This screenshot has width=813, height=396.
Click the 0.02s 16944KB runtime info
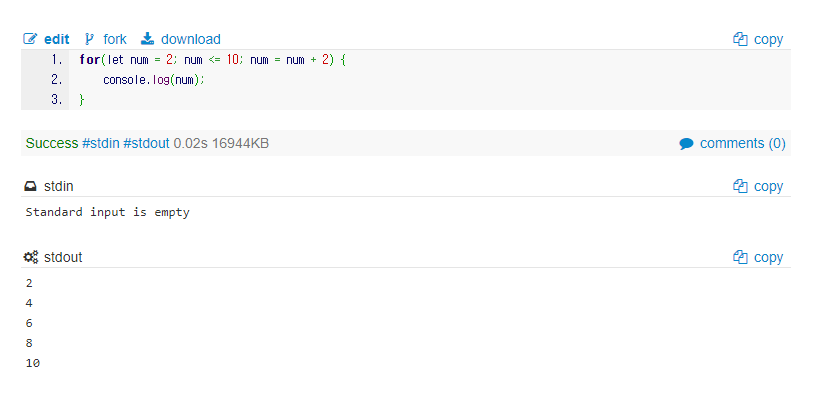coord(221,144)
